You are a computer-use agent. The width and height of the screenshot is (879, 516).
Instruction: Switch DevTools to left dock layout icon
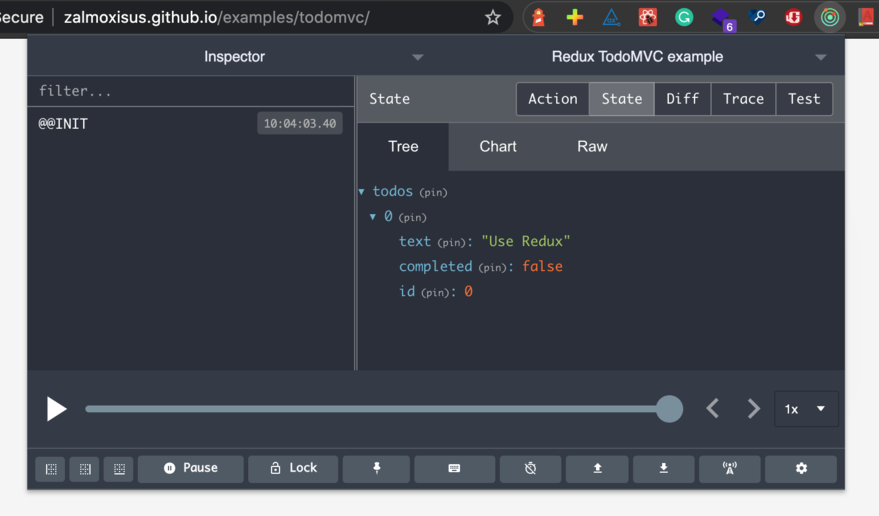click(51, 469)
